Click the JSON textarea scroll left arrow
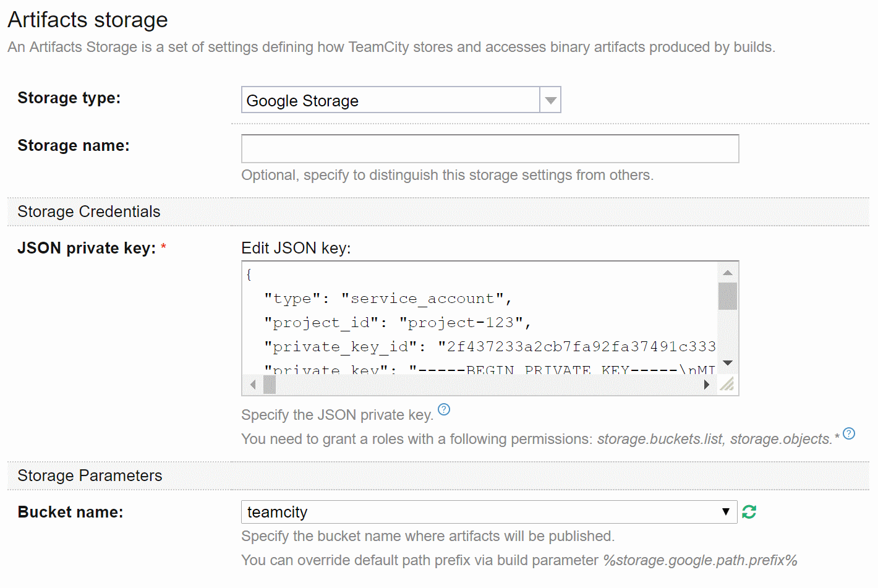This screenshot has height=588, width=878. (x=253, y=385)
